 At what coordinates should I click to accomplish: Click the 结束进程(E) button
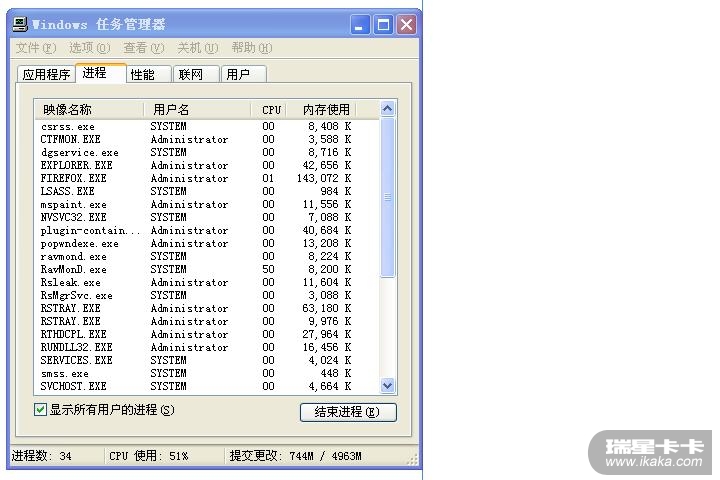click(348, 412)
